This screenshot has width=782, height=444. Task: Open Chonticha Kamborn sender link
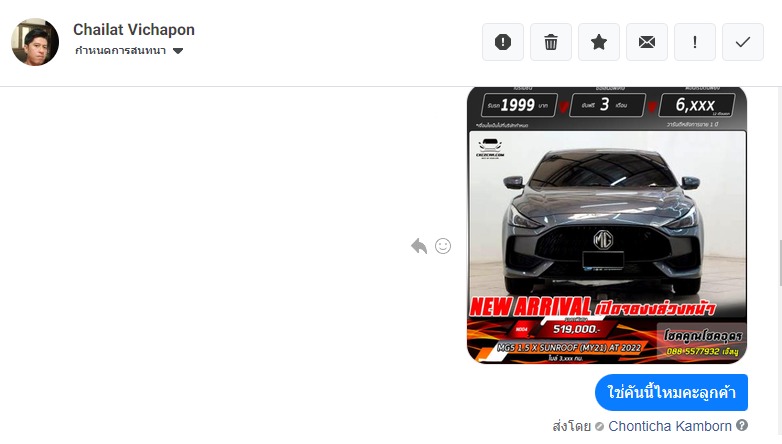[x=670, y=426]
